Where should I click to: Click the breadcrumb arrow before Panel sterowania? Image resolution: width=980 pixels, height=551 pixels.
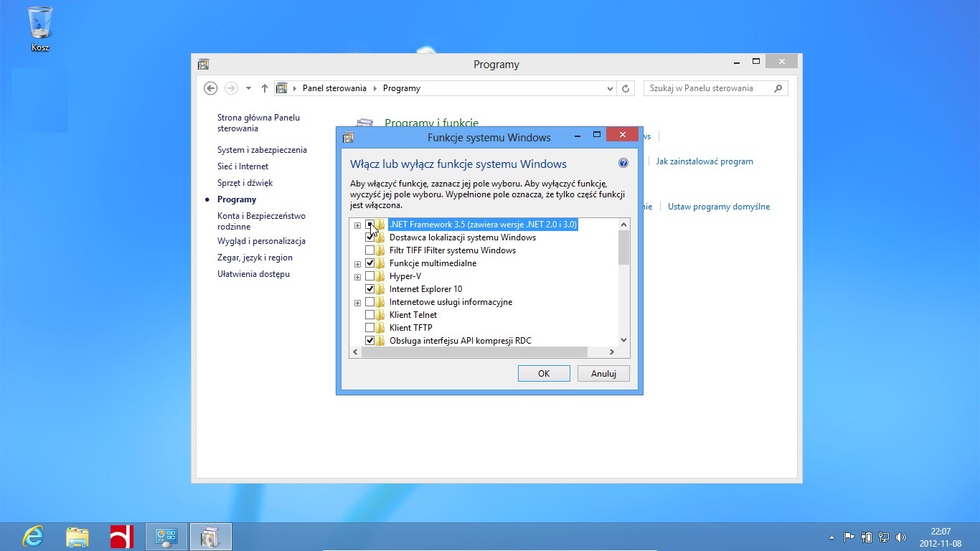[294, 88]
